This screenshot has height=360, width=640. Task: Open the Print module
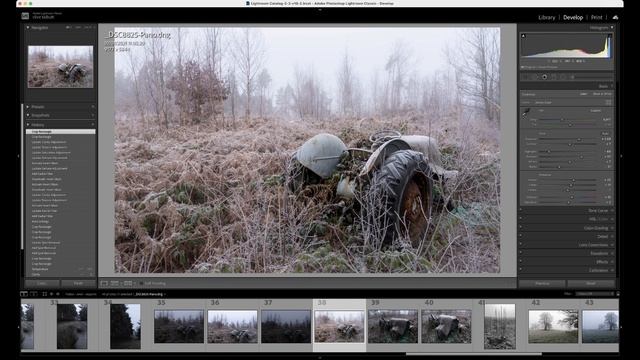click(x=597, y=18)
